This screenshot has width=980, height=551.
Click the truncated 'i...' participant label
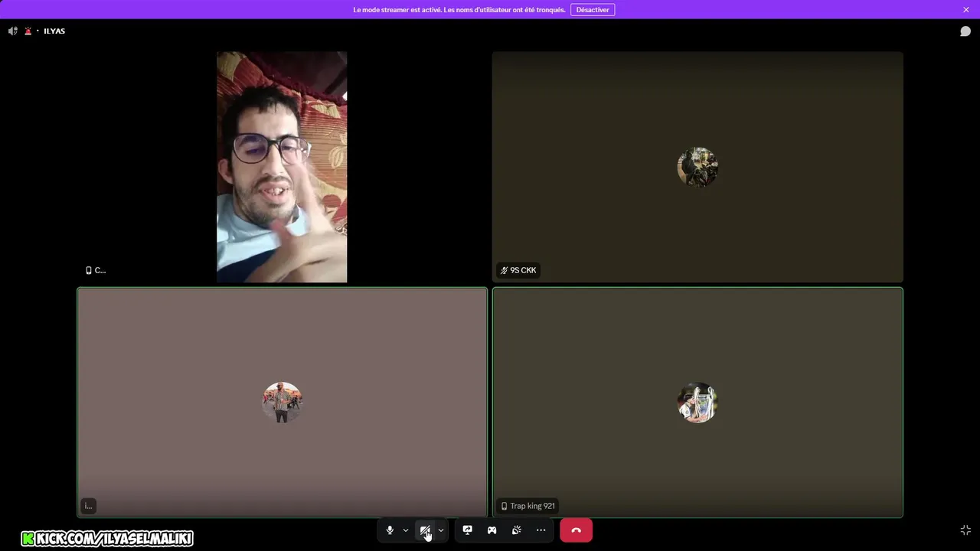88,506
